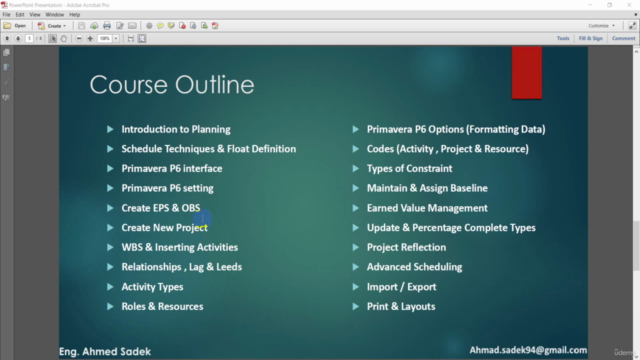
Task: Click "Relationships , Lag & Leeds" text
Action: (182, 267)
